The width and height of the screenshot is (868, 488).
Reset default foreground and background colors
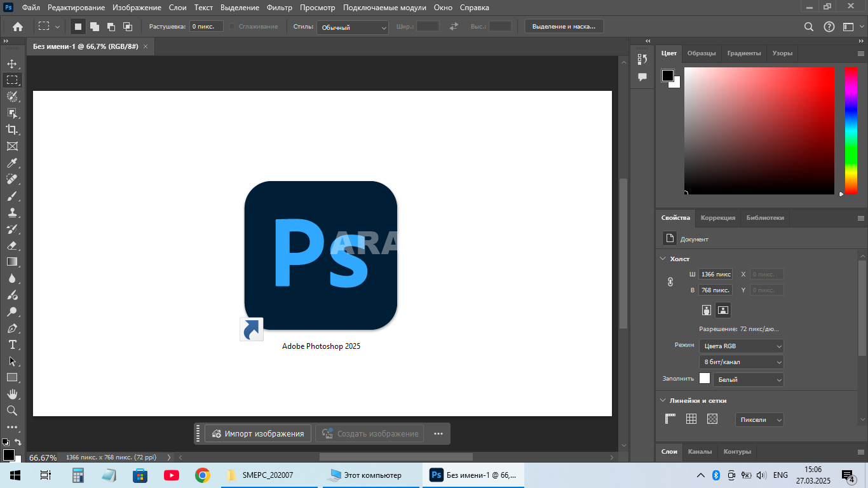tap(5, 442)
